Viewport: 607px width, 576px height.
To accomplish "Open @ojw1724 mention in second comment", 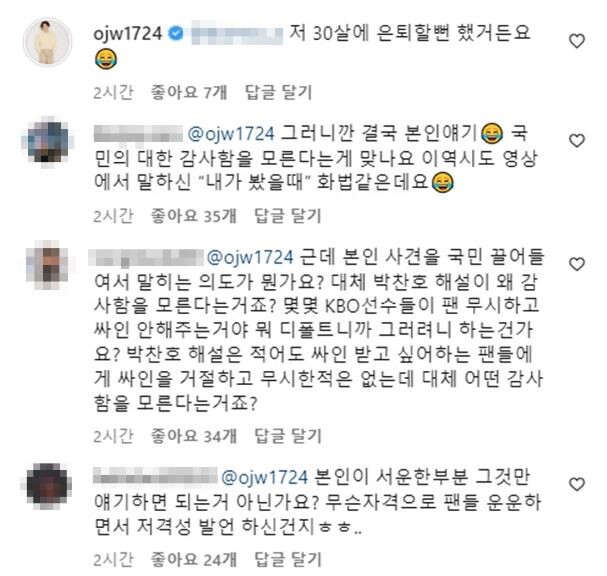I will 231,134.
